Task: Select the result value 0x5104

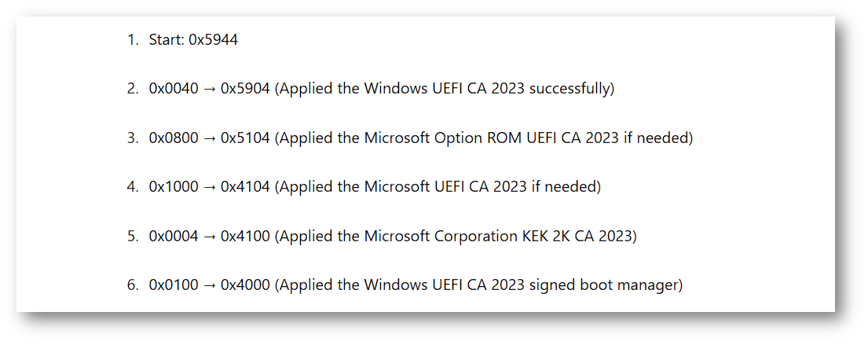Action: point(245,138)
